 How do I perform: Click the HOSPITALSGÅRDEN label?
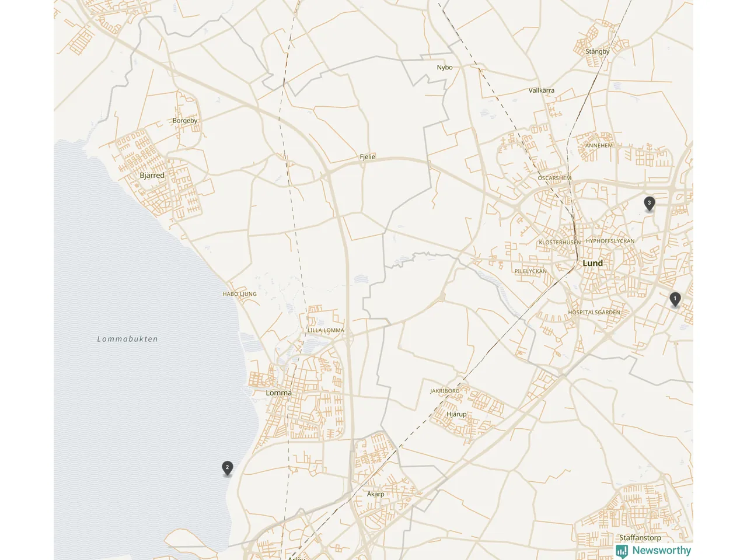pyautogui.click(x=595, y=312)
